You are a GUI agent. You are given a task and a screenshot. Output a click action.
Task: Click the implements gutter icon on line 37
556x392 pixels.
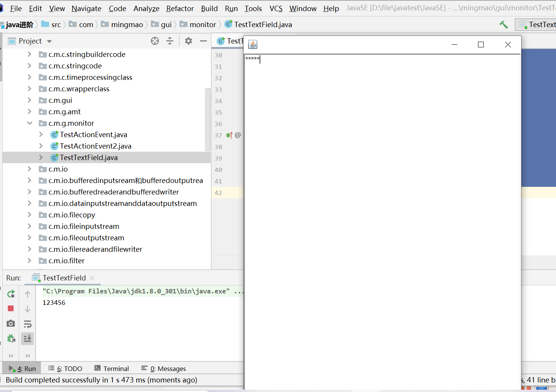[229, 135]
